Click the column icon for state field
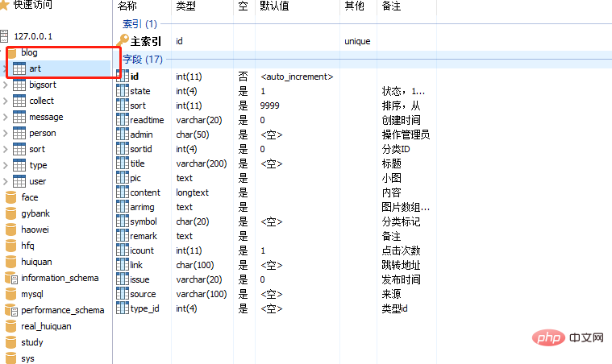 click(123, 90)
